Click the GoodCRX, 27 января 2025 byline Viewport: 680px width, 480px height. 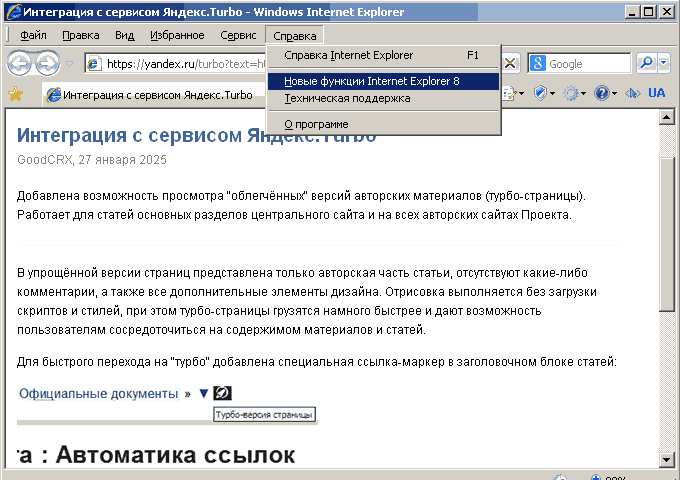92,160
